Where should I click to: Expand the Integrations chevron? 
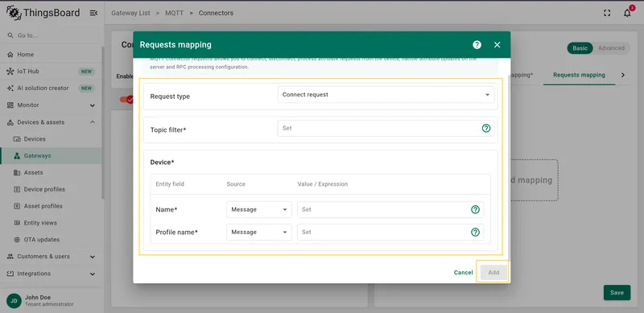93,274
